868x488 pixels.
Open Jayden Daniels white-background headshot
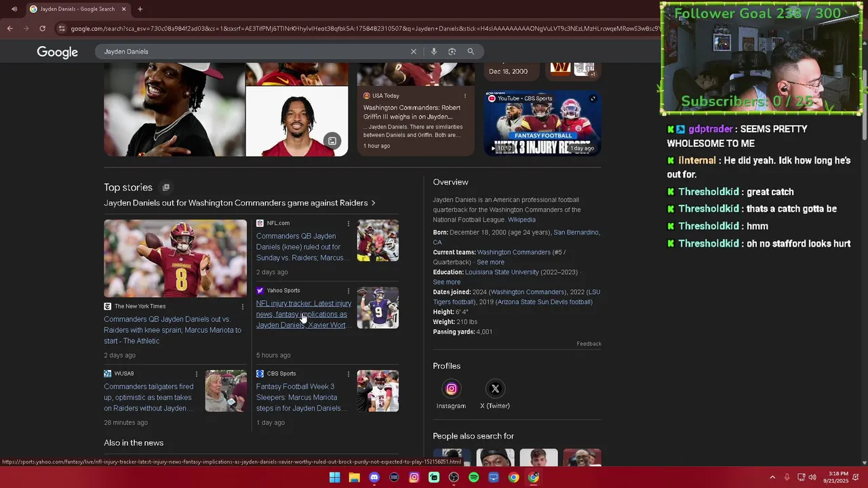click(297, 122)
